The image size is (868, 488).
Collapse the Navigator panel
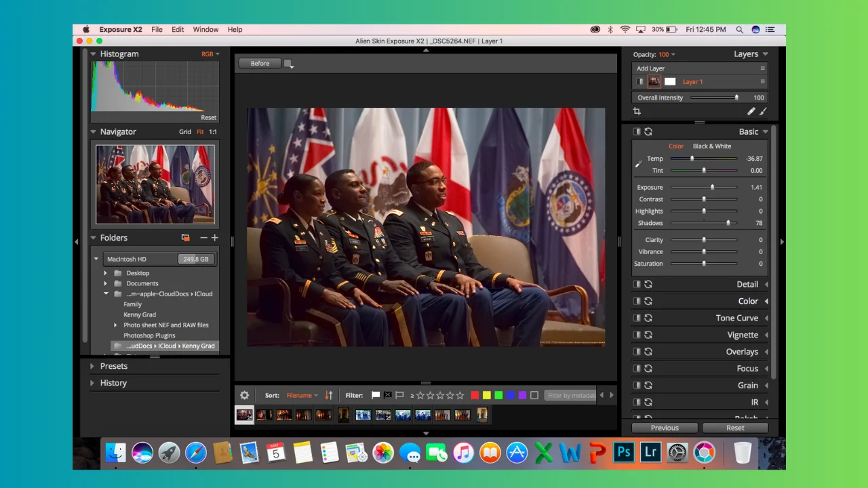click(x=94, y=132)
